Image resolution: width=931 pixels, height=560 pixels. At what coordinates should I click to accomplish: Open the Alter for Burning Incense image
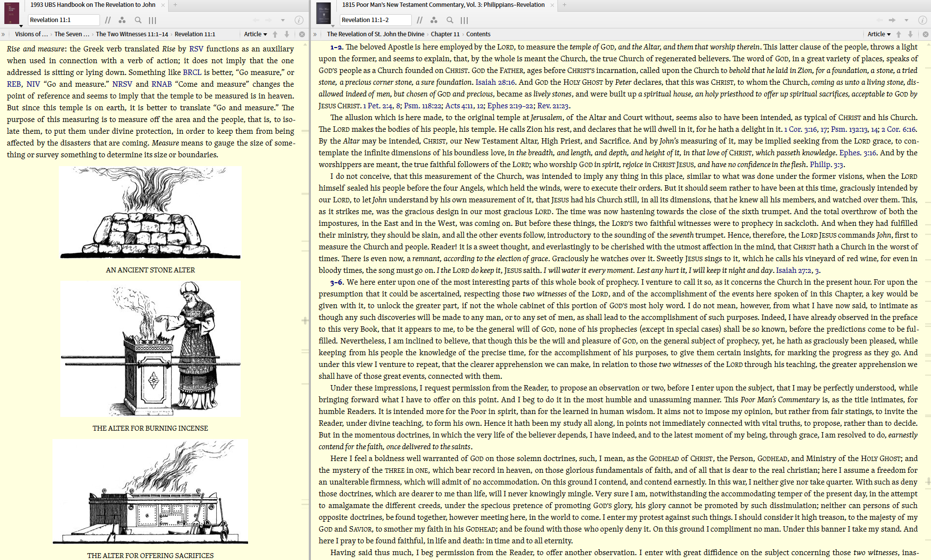(151, 349)
